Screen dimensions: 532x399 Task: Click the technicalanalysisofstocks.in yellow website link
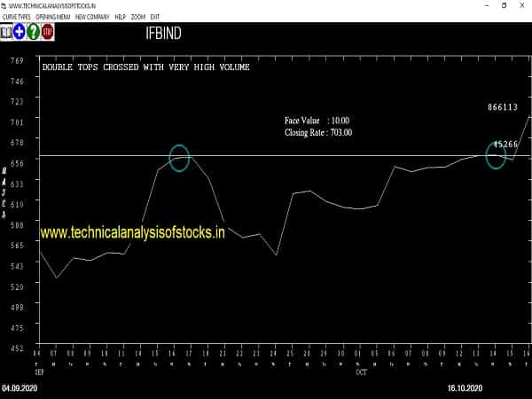(132, 231)
